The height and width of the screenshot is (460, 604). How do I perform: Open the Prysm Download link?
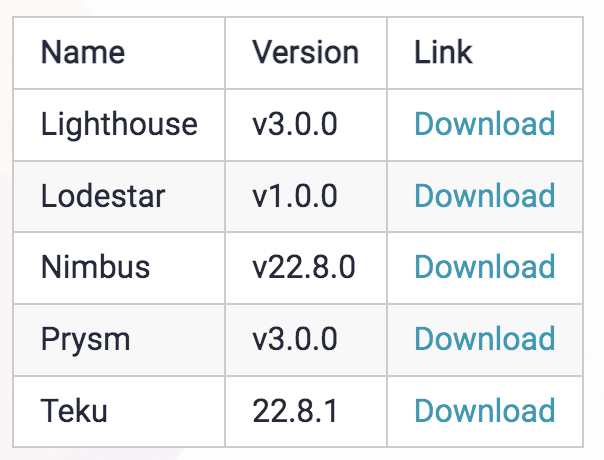pos(484,339)
